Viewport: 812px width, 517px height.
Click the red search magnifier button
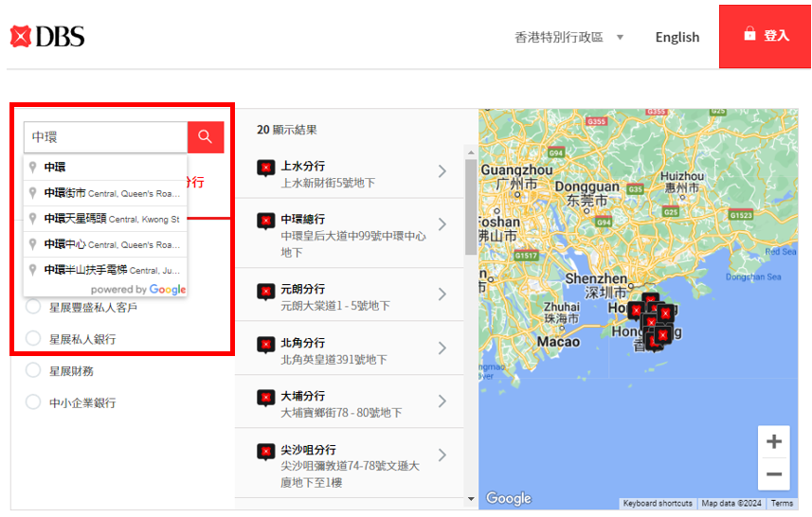pyautogui.click(x=206, y=137)
